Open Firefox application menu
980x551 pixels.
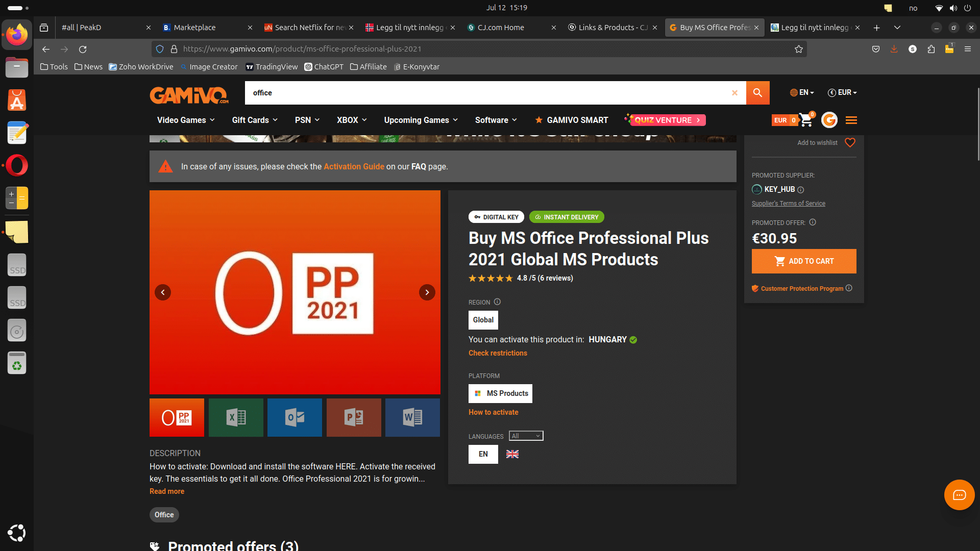pyautogui.click(x=968, y=49)
